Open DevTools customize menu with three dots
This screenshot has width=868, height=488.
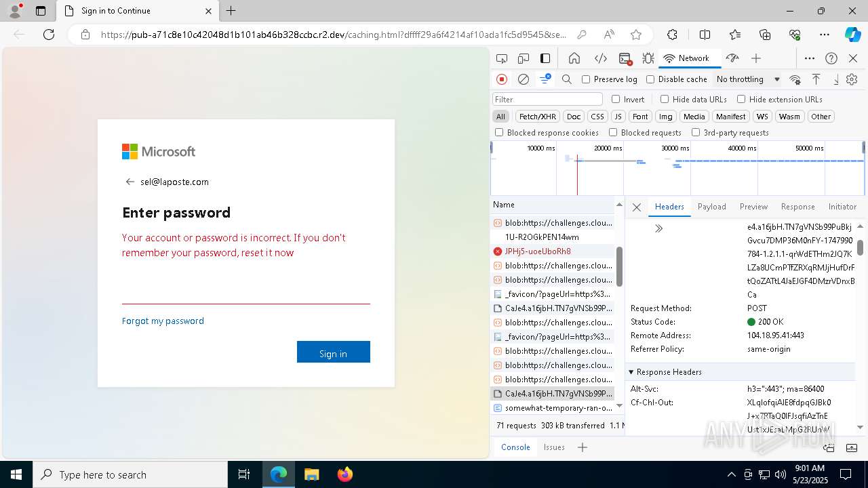coord(810,58)
